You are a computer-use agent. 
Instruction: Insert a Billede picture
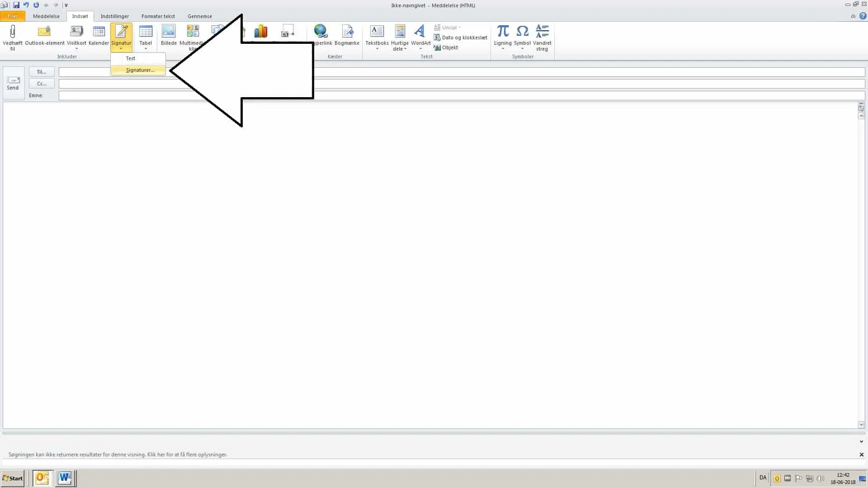pyautogui.click(x=169, y=33)
